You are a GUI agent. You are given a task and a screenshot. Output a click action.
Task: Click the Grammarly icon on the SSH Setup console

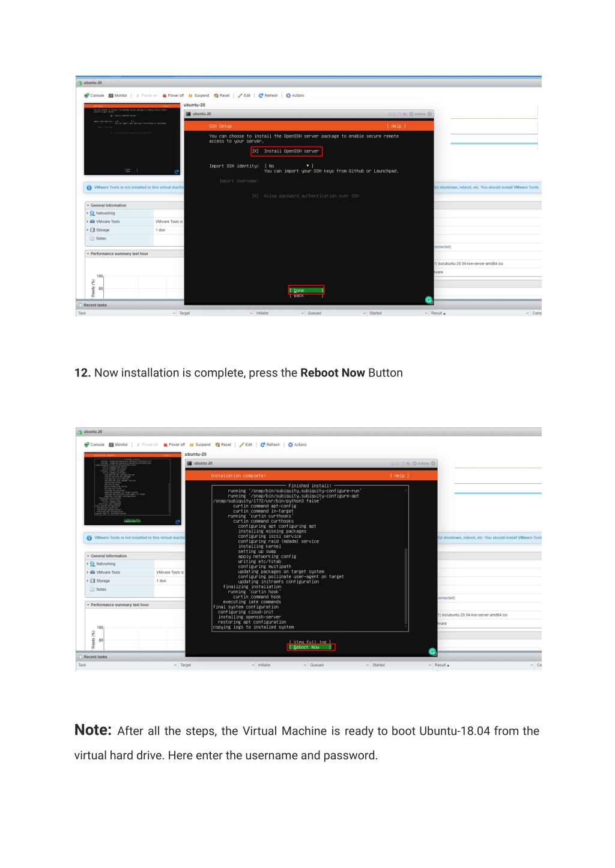429,300
